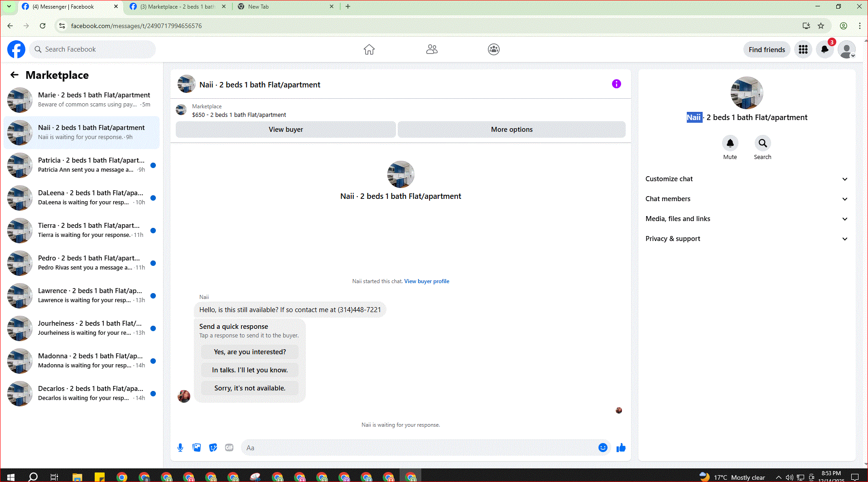
Task: Open Madonna's conversation in the list
Action: point(82,361)
